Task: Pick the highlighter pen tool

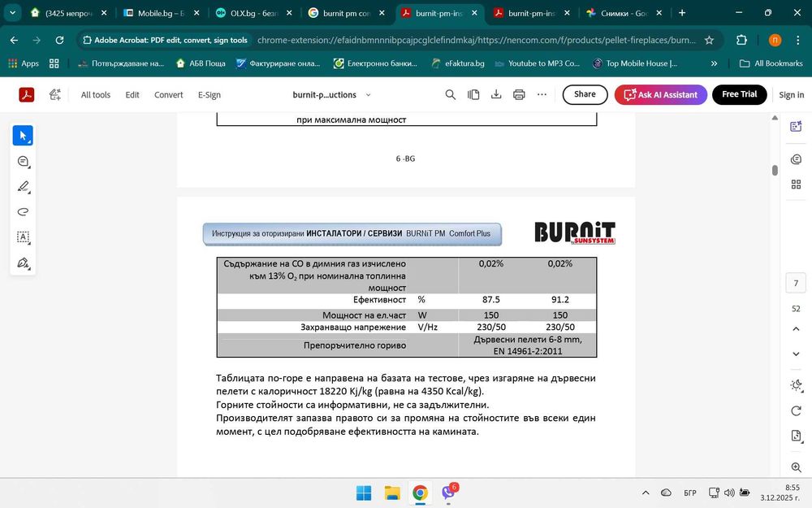Action: pos(23,187)
